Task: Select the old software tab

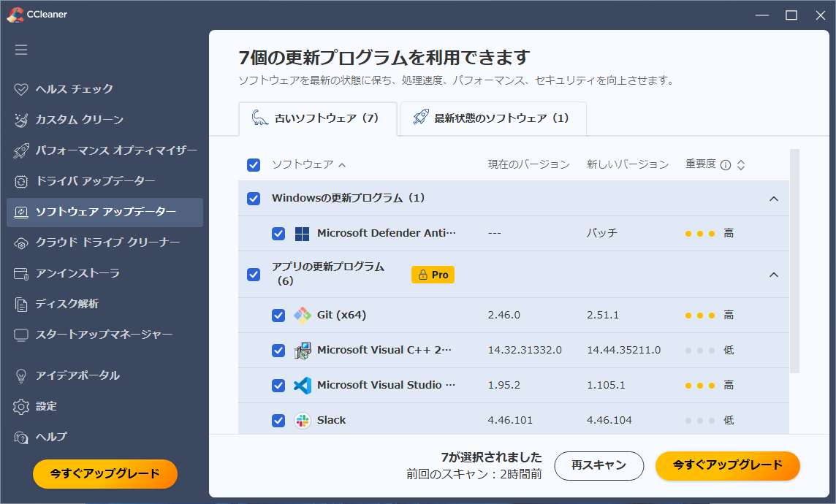Action: [317, 118]
